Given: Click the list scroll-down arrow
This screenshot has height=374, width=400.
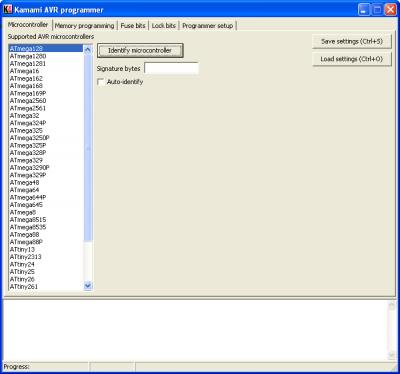Looking at the screenshot, I should [x=88, y=286].
